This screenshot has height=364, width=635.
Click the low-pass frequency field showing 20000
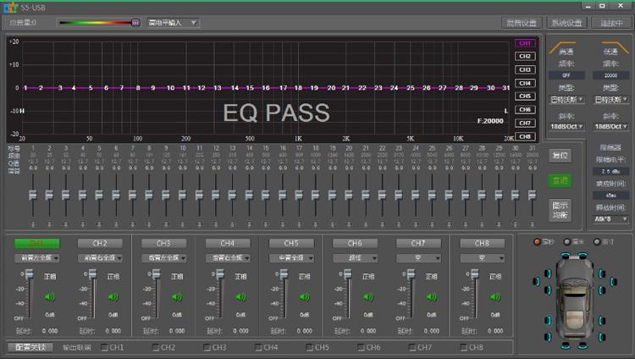point(610,75)
